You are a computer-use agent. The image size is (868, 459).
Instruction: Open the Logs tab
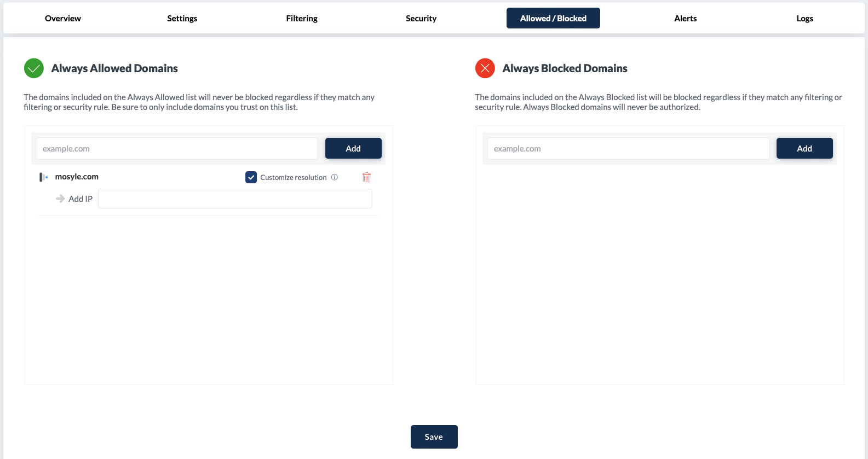point(804,19)
